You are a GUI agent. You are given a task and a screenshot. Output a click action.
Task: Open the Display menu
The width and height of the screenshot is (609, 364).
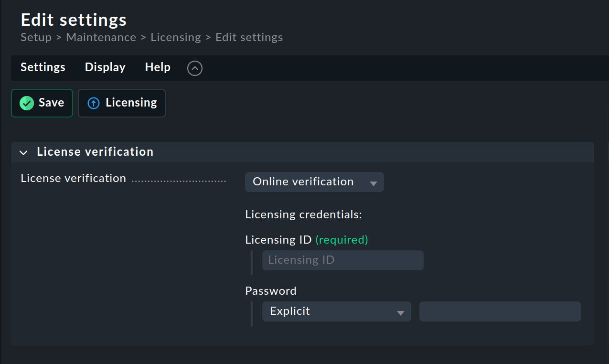[105, 67]
